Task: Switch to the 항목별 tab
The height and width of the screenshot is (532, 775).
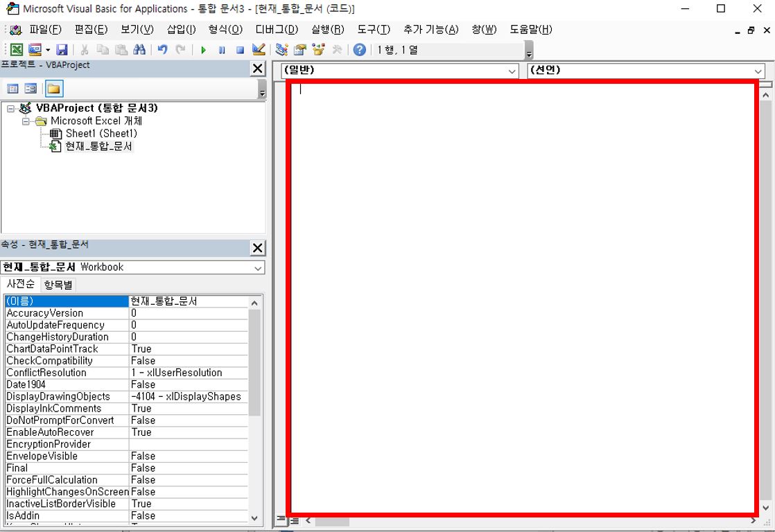Action: click(58, 285)
